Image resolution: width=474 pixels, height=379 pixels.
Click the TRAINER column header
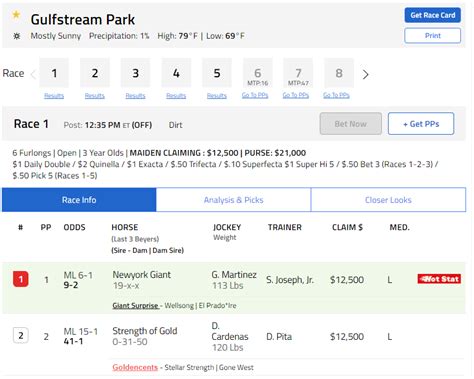tap(285, 227)
